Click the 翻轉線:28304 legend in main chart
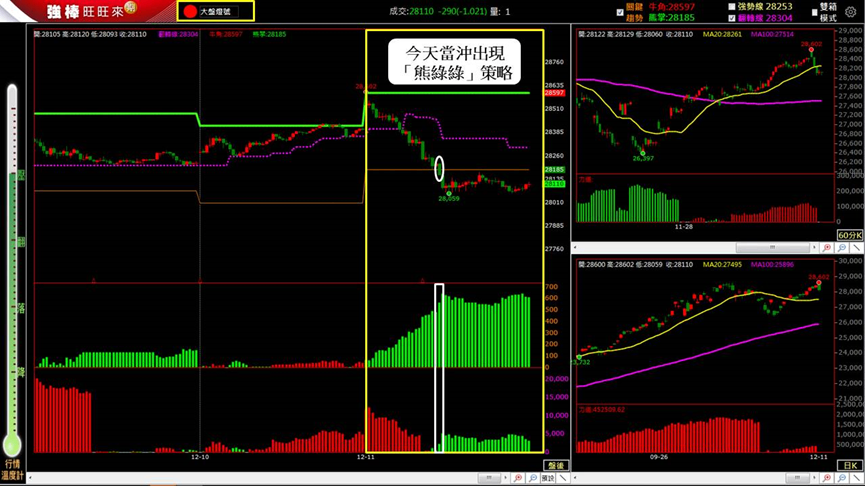The image size is (865, 486). (178, 34)
